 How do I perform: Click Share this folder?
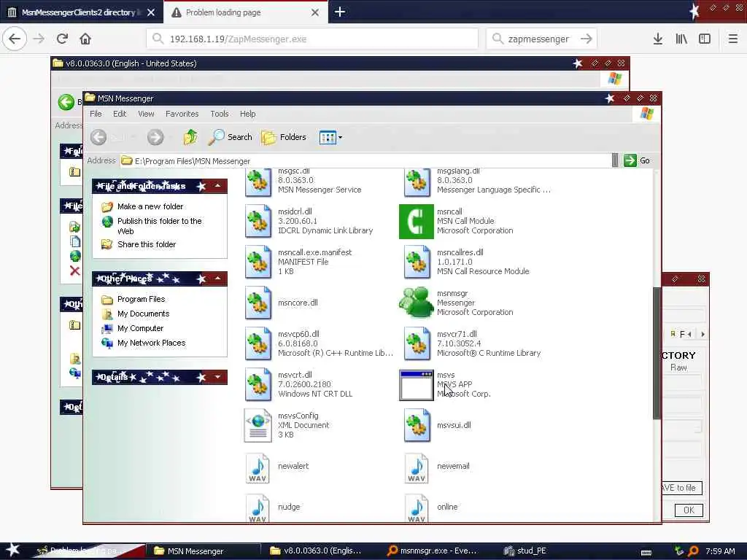click(x=147, y=244)
